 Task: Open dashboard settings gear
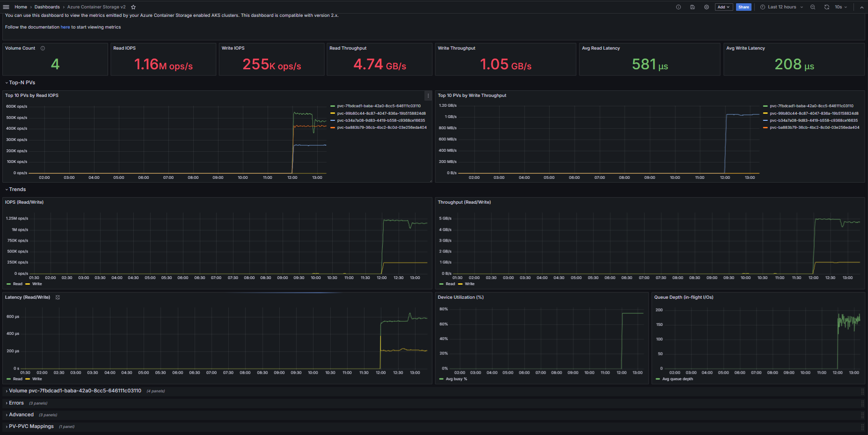(x=706, y=7)
